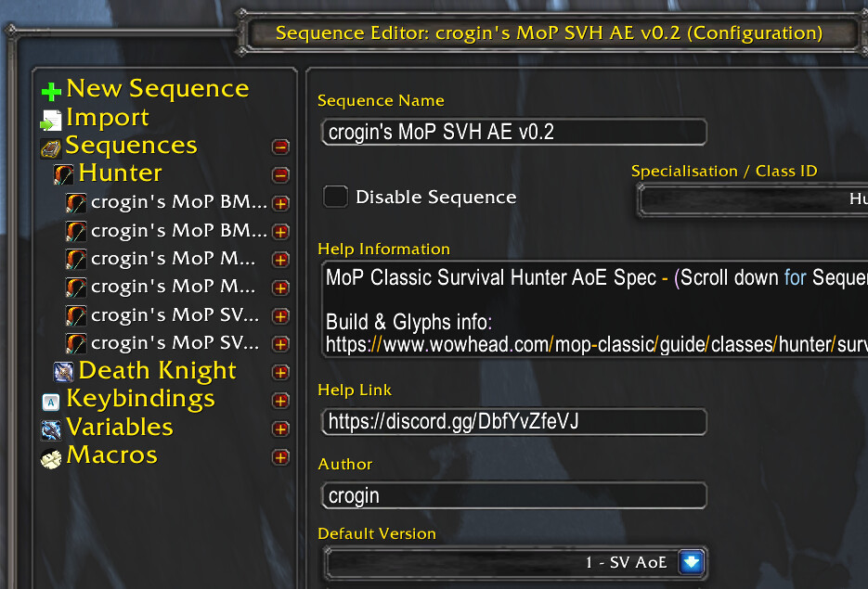Open the Default Version dropdown arrow
868x589 pixels.
(x=692, y=562)
